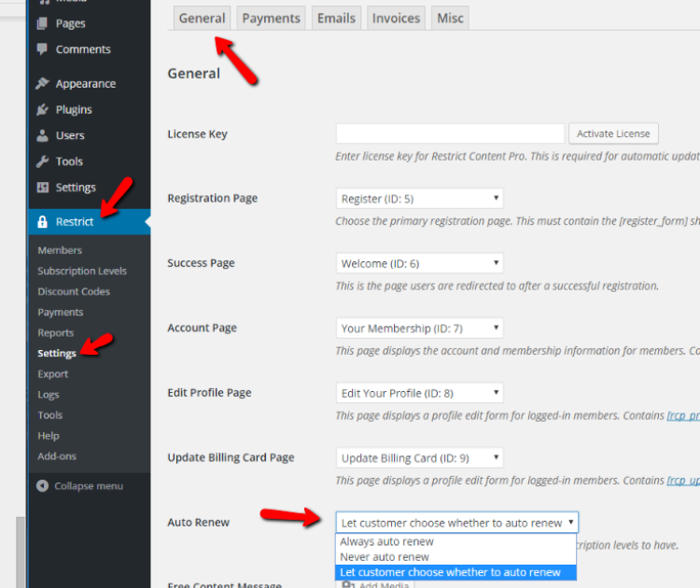
Task: Click the Collapse menu label
Action: tap(89, 485)
